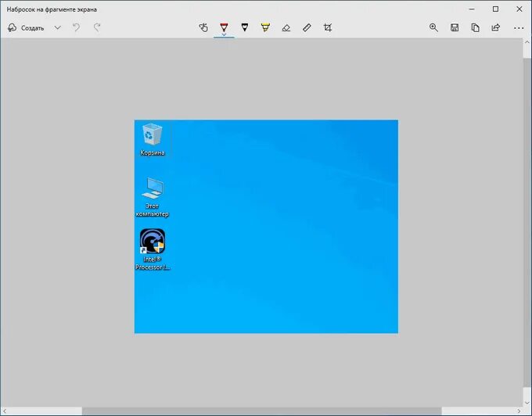Click the horizontal scrollbar left arrow
Viewport: 532px width, 416px height.
click(5, 411)
